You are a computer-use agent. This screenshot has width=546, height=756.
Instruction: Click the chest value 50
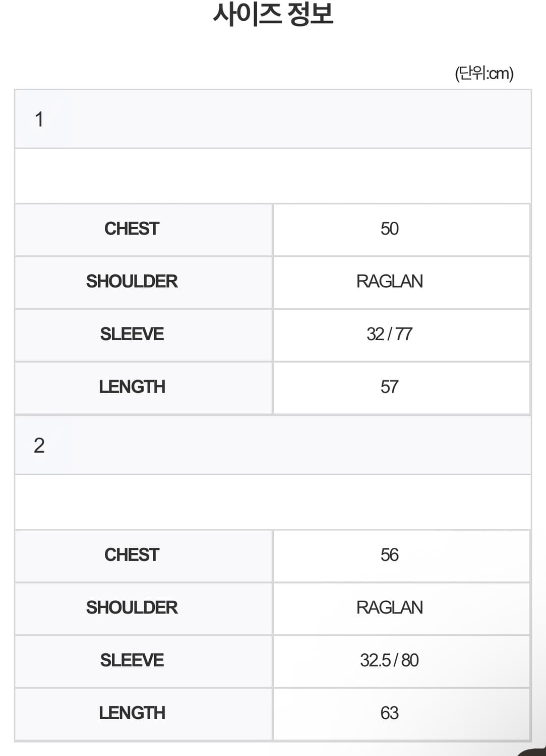(390, 229)
